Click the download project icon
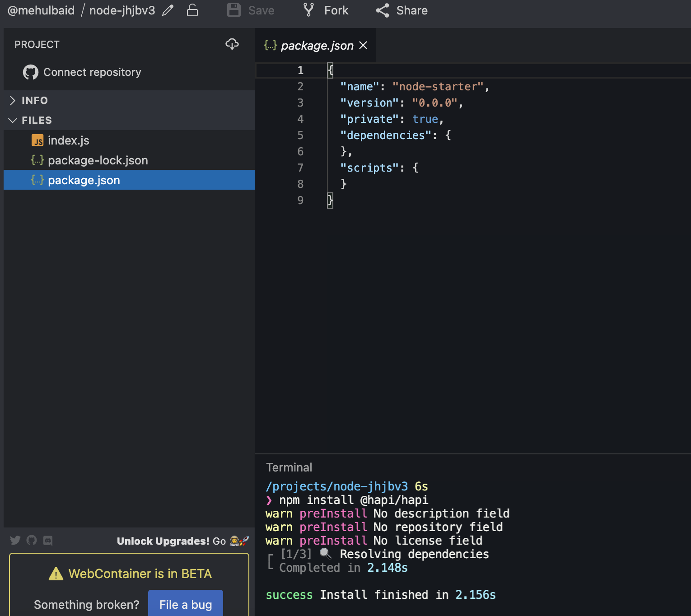Image resolution: width=691 pixels, height=616 pixels. click(232, 44)
